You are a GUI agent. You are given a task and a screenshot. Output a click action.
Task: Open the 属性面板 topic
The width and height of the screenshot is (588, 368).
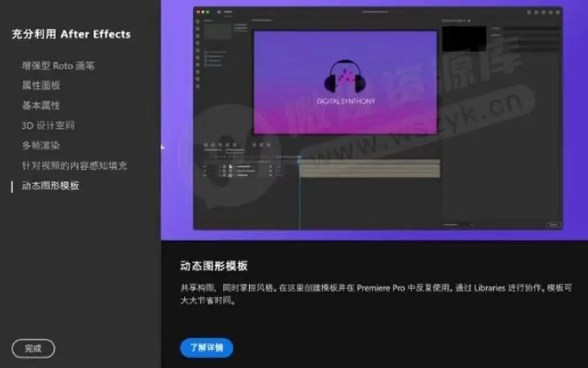[x=41, y=86]
